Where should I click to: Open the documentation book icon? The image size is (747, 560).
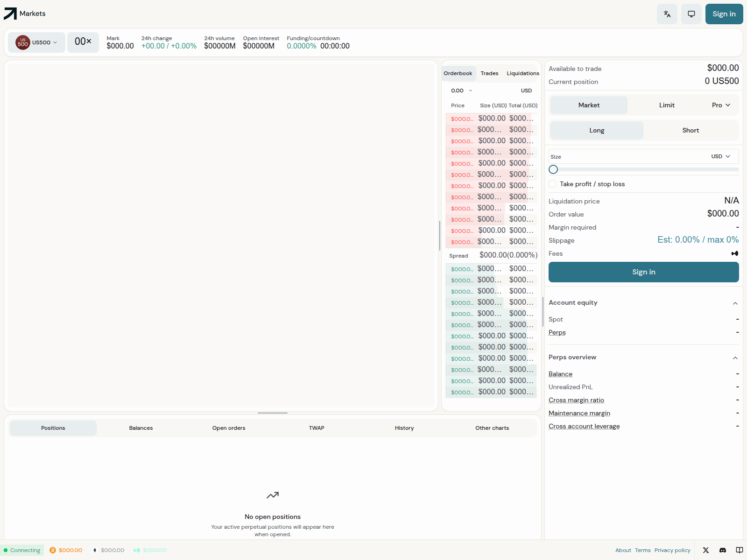click(x=739, y=550)
